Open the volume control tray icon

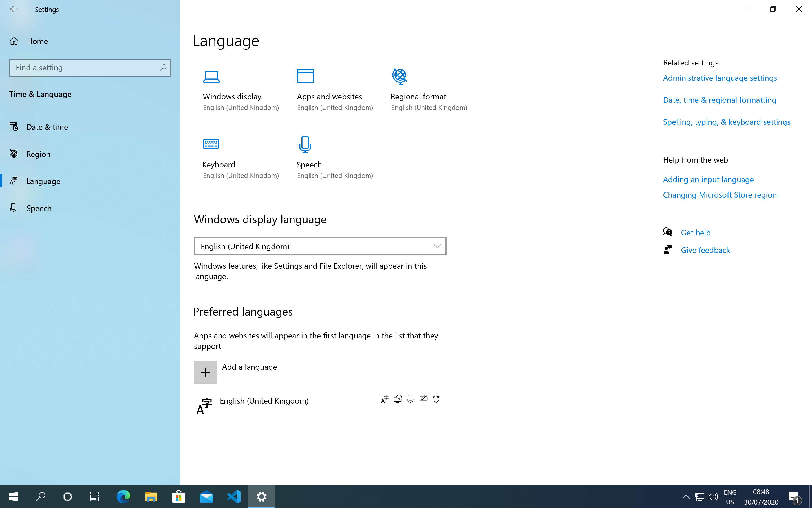pos(713,497)
